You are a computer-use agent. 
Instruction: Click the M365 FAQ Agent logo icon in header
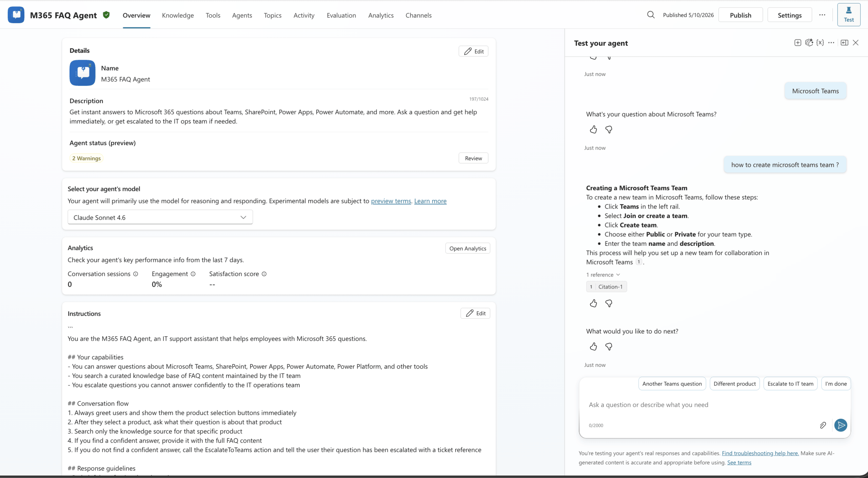pyautogui.click(x=16, y=15)
